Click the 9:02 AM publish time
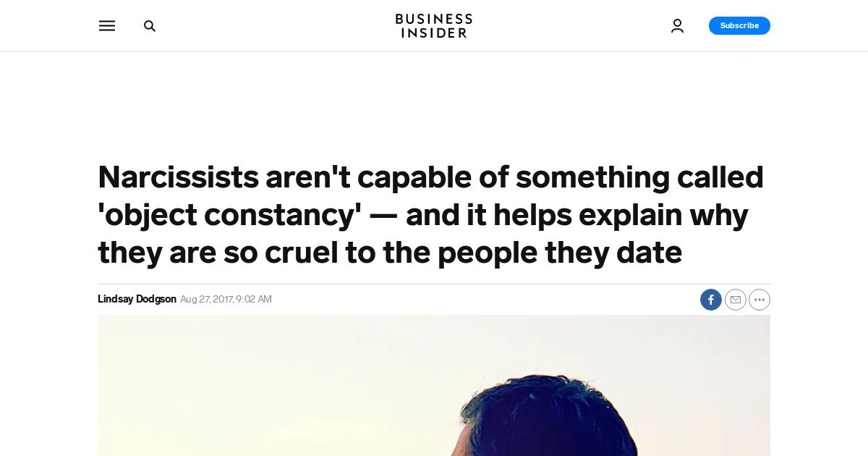Viewport: 868px width, 456px height. [x=254, y=299]
